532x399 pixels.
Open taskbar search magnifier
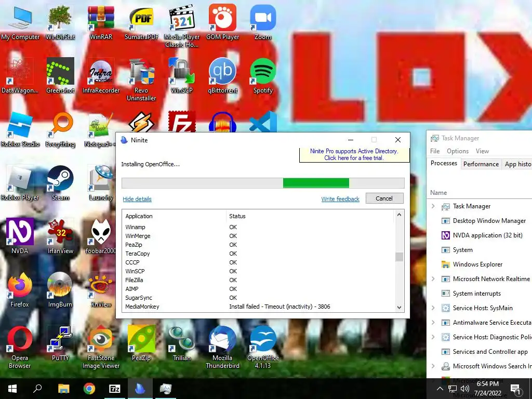point(37,389)
